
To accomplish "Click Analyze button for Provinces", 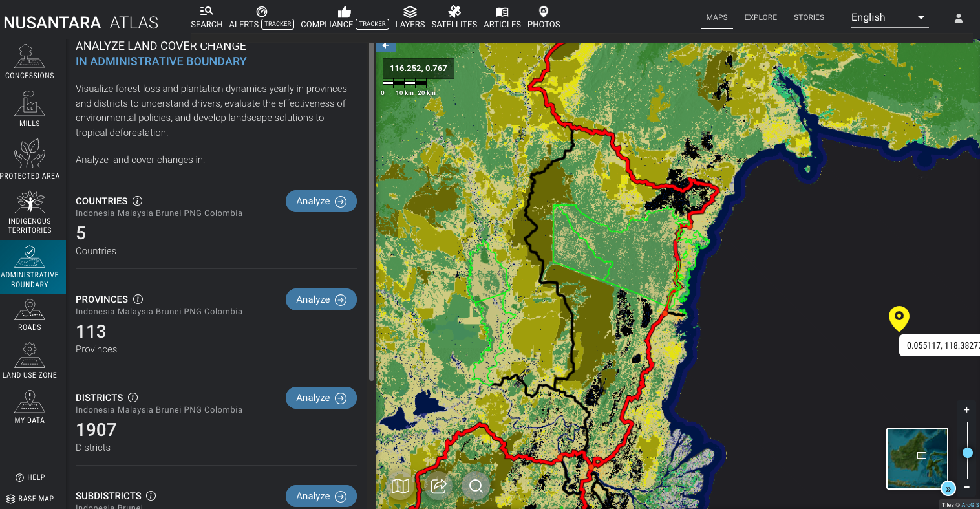I will (321, 299).
